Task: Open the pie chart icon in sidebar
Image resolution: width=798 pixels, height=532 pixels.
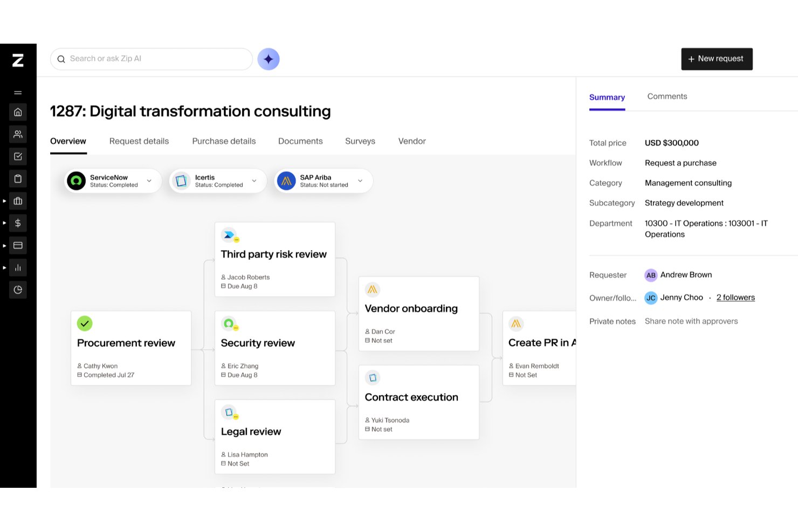Action: point(18,290)
